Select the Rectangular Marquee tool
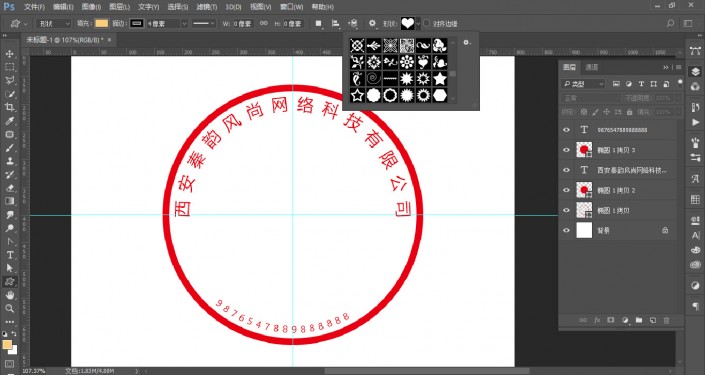The image size is (705, 375). click(9, 67)
